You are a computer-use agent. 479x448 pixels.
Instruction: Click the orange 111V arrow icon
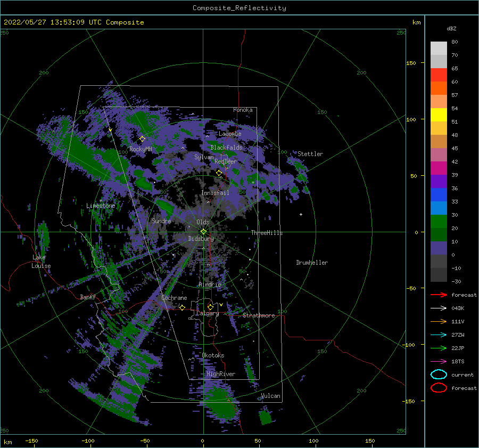(439, 321)
